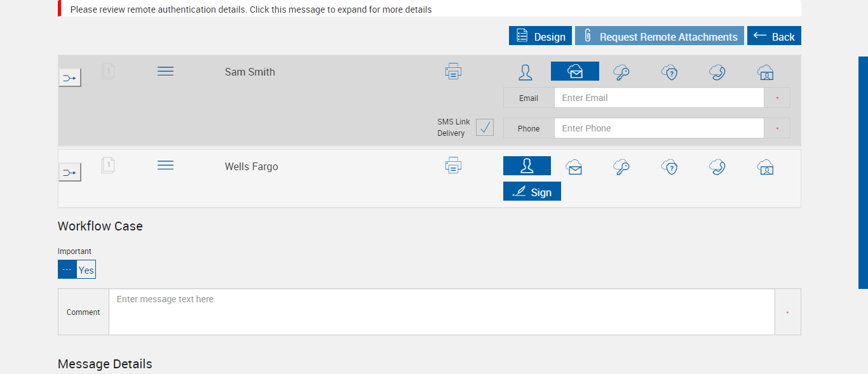Expand the remote authentication details message
This screenshot has width=868, height=374.
click(251, 10)
